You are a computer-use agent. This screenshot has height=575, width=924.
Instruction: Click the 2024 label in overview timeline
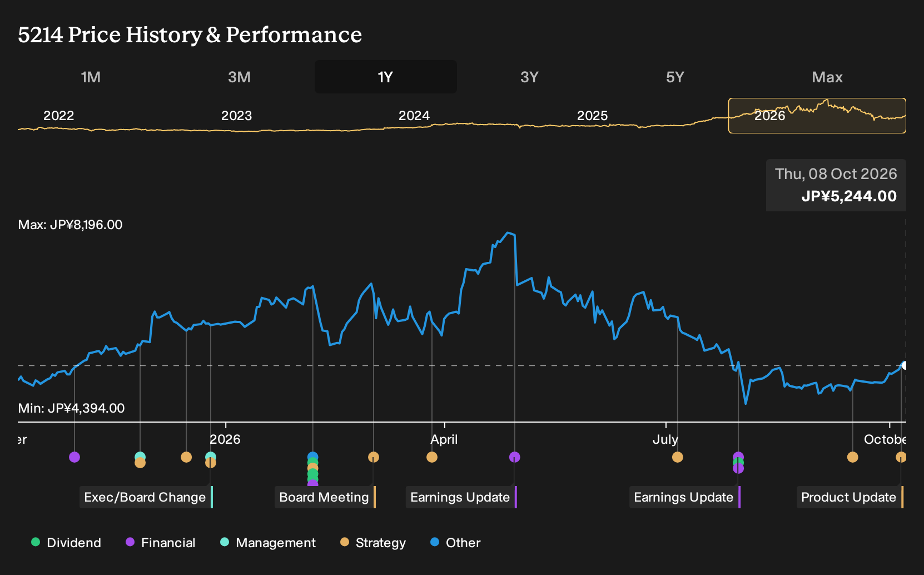pyautogui.click(x=414, y=116)
